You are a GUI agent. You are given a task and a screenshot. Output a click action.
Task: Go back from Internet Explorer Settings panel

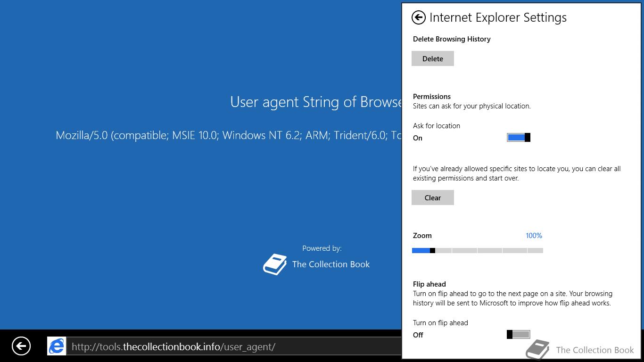tap(418, 17)
